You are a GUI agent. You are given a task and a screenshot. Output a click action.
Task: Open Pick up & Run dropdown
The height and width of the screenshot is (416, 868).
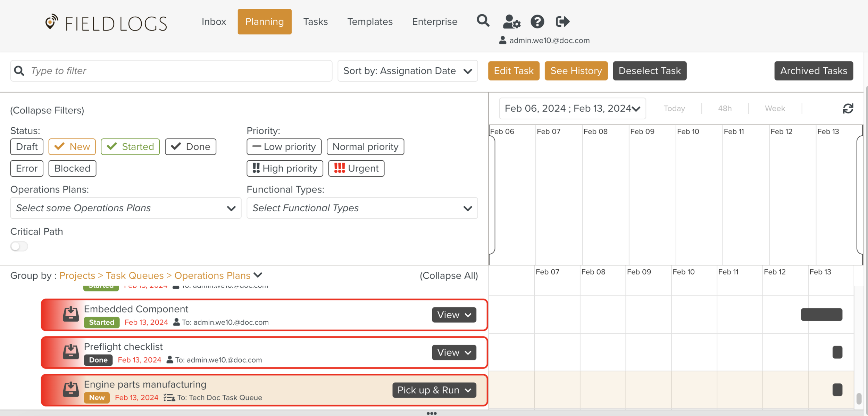click(434, 390)
